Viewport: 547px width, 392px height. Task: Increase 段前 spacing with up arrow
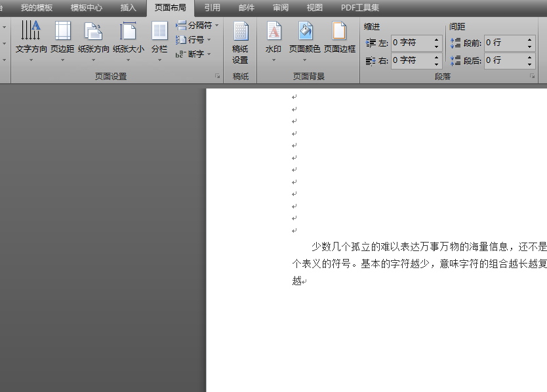[529, 39]
